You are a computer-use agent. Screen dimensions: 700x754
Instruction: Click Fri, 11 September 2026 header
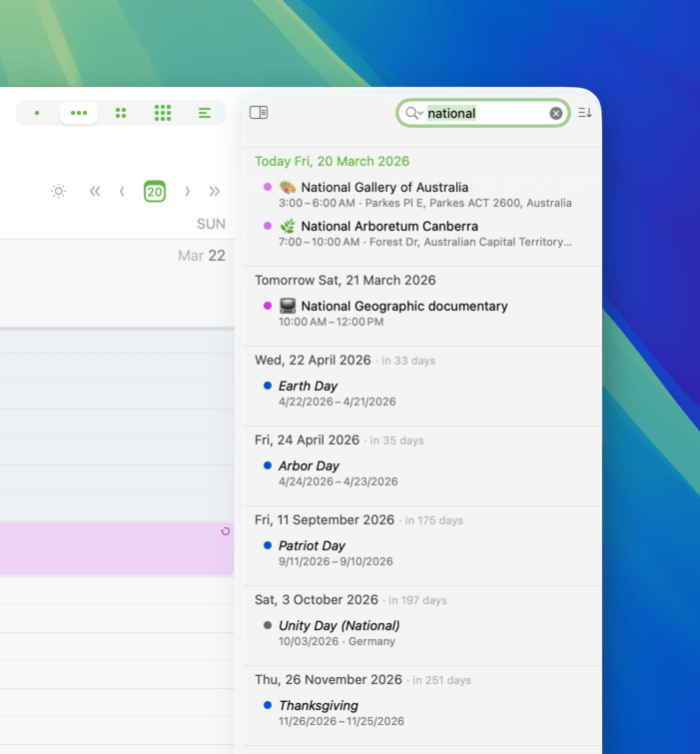(x=325, y=520)
